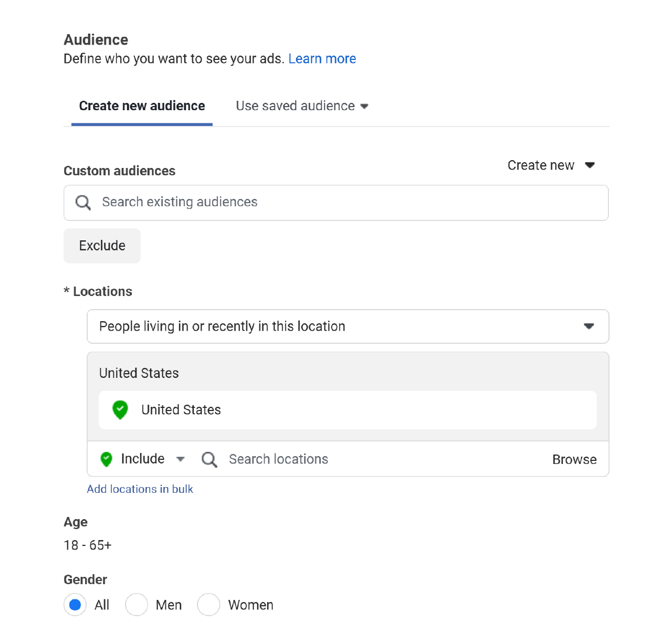Click Browse to explore locations
This screenshot has width=672, height=644.
[574, 460]
